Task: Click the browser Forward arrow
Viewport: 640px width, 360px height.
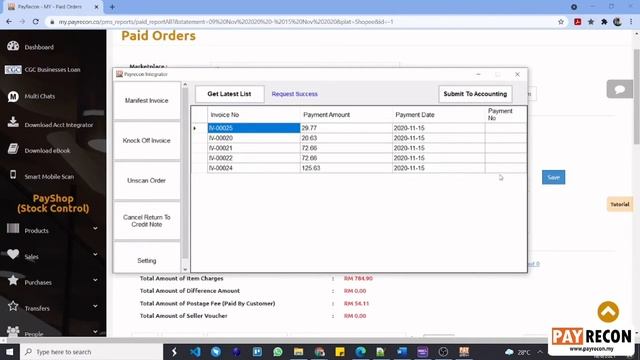Action: coord(22,22)
